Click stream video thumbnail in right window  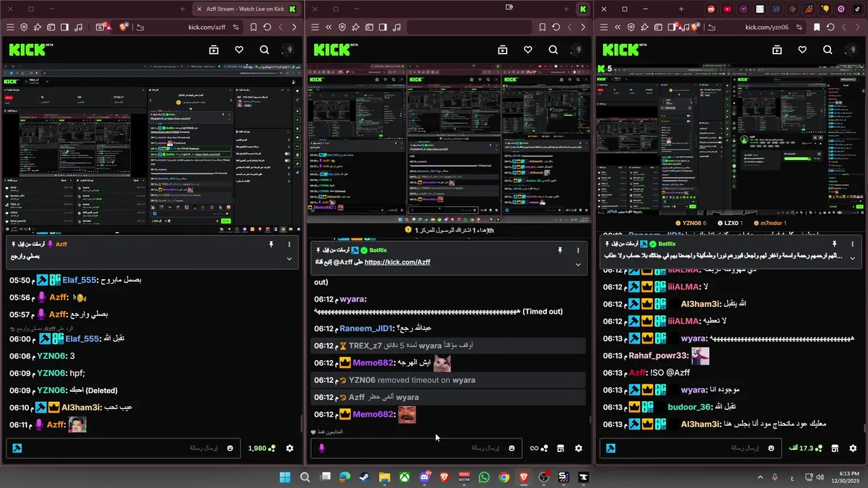point(730,140)
